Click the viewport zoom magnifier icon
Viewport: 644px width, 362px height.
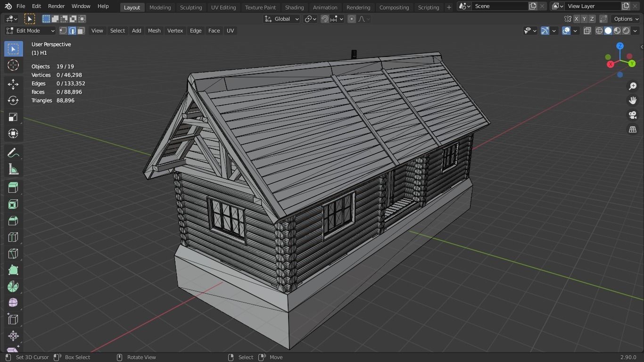point(633,86)
